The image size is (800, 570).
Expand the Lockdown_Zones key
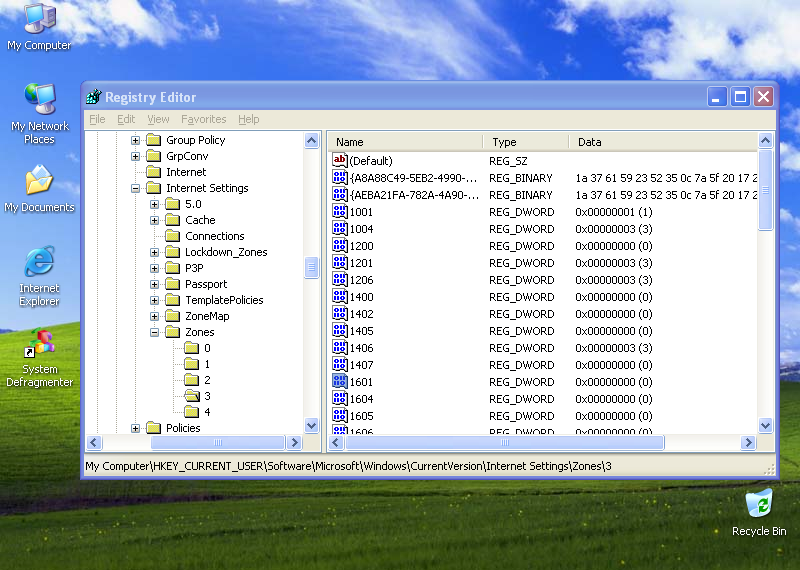(x=154, y=252)
